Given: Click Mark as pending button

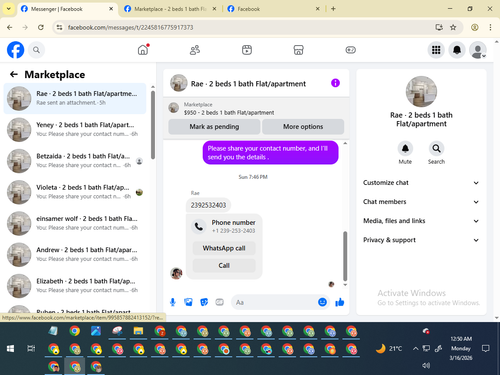Looking at the screenshot, I should 214,127.
